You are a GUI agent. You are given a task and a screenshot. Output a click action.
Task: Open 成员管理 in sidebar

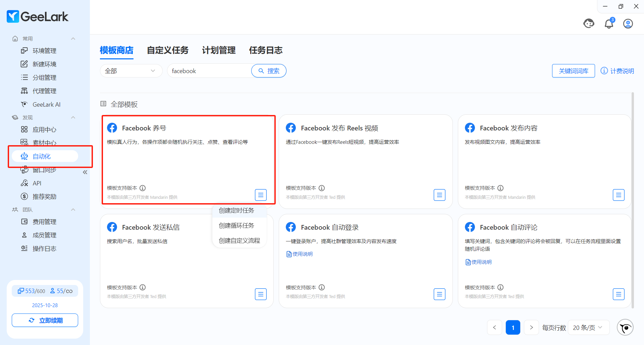tap(44, 235)
